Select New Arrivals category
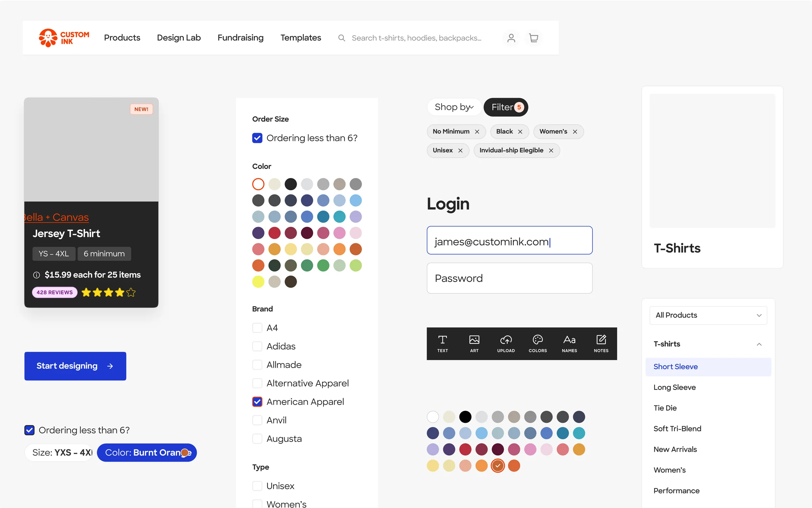 pyautogui.click(x=675, y=449)
